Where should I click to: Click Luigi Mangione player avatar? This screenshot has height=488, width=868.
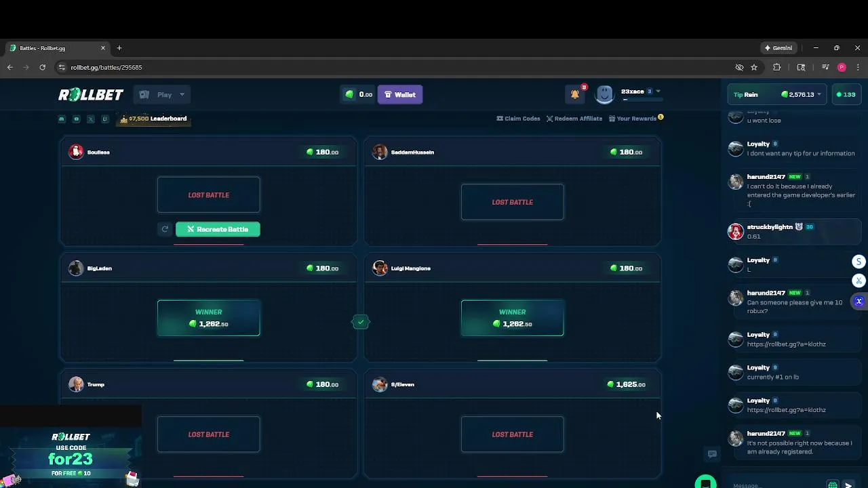380,268
